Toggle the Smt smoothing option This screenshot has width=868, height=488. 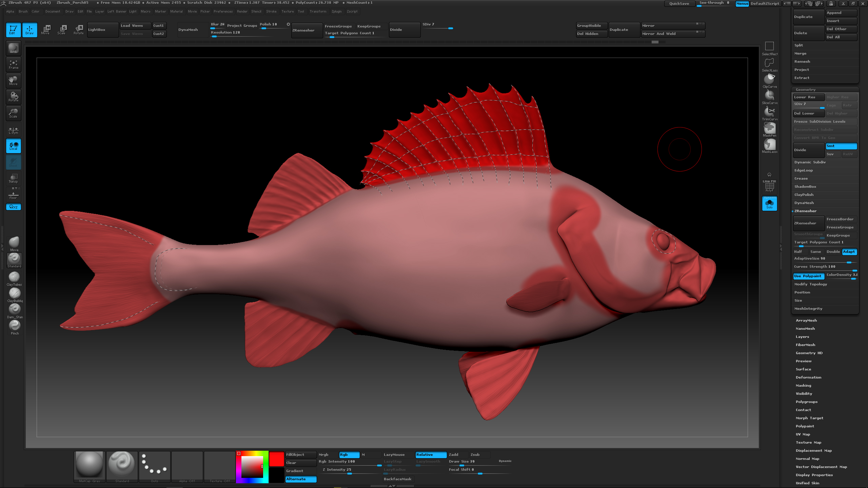(x=841, y=146)
